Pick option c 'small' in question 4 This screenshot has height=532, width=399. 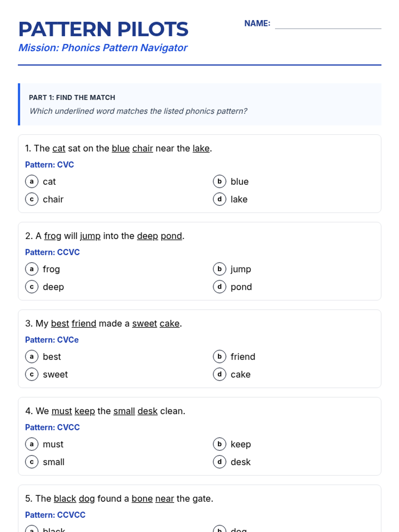point(32,462)
